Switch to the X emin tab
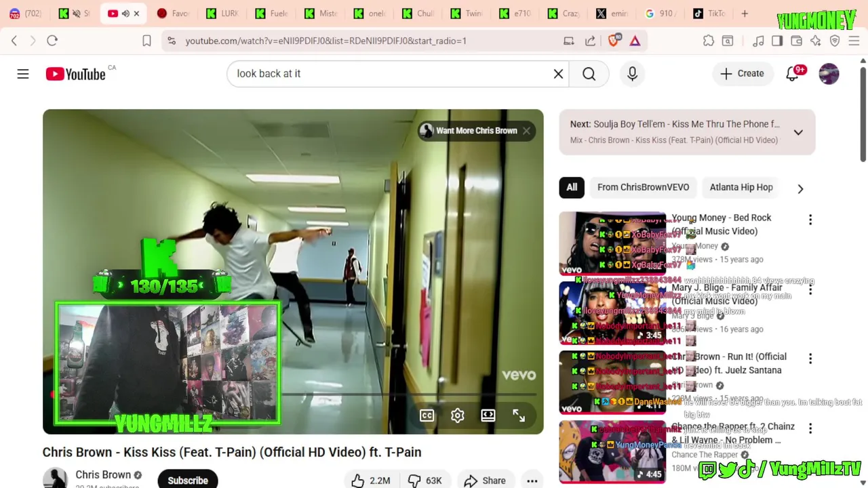 click(x=612, y=14)
